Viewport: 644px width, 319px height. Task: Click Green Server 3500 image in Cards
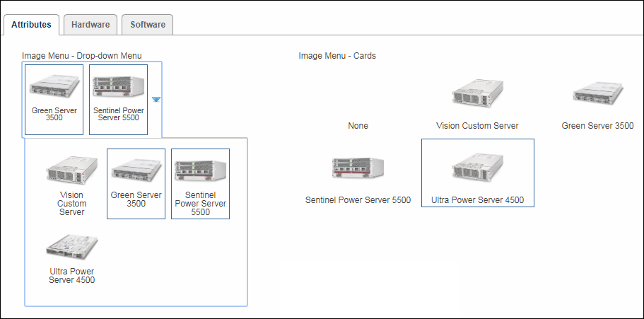pyautogui.click(x=597, y=94)
